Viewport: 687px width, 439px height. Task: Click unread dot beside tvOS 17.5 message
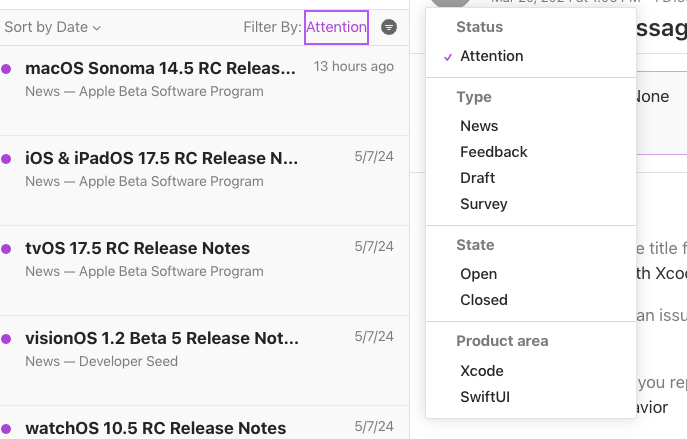[x=6, y=249]
